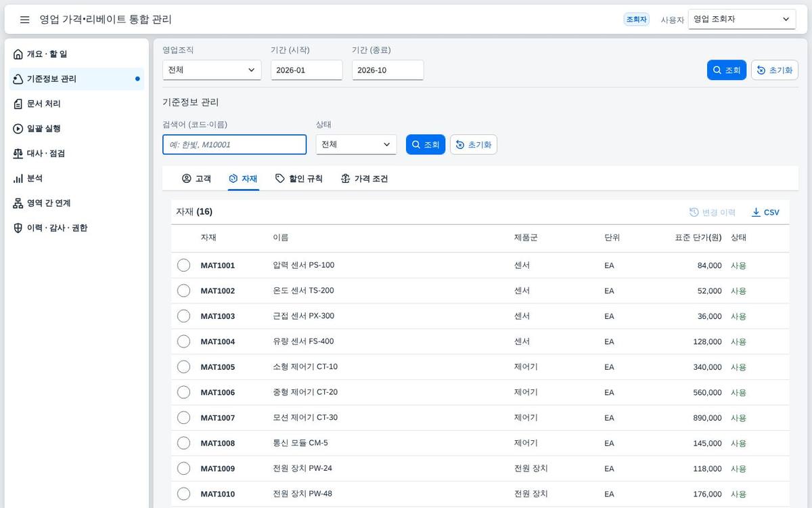The image size is (812, 508).
Task: Click the icon on 가격 조건 tab
Action: point(346,179)
